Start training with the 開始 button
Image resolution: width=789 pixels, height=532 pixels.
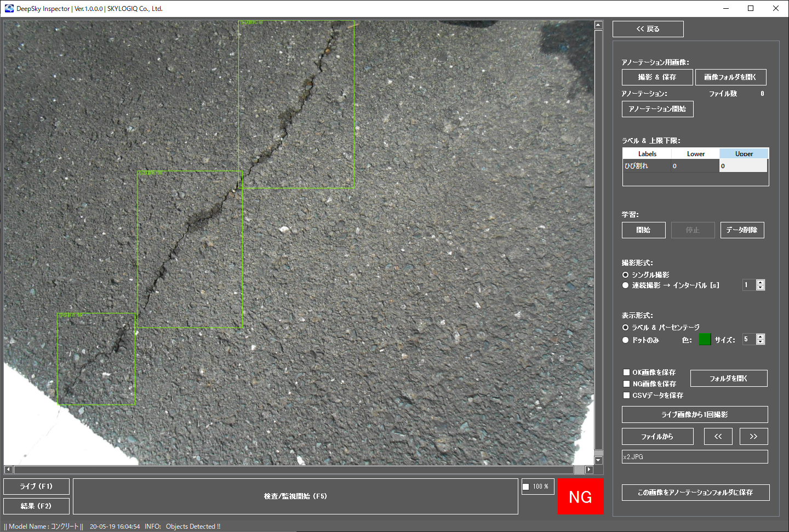(x=643, y=230)
